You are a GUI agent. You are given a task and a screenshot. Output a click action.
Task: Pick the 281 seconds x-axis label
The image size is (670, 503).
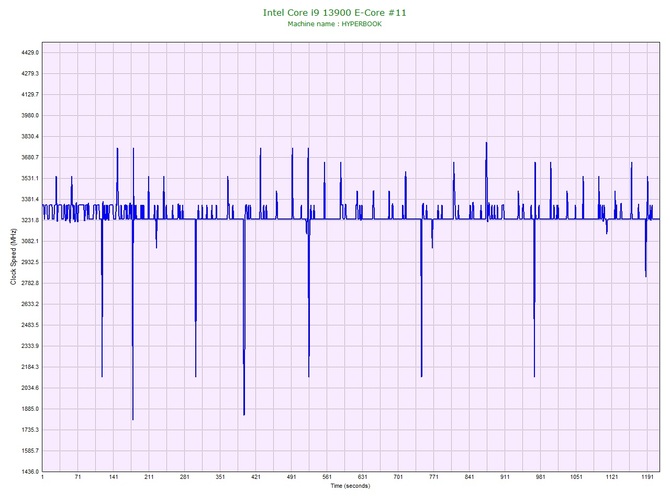click(185, 477)
